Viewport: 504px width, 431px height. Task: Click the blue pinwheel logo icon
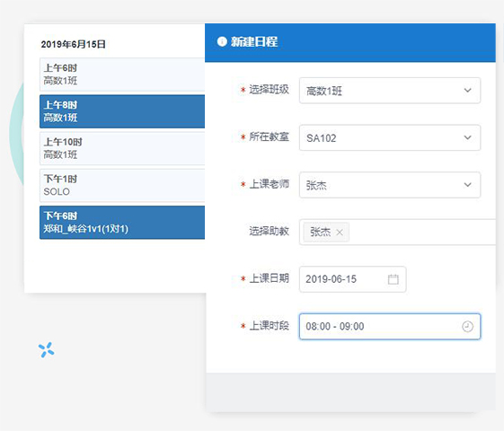pyautogui.click(x=47, y=350)
